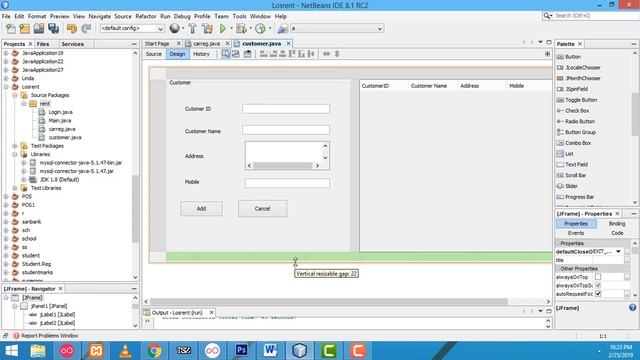
Task: Click the Profile Project clock icon
Action: (x=260, y=29)
